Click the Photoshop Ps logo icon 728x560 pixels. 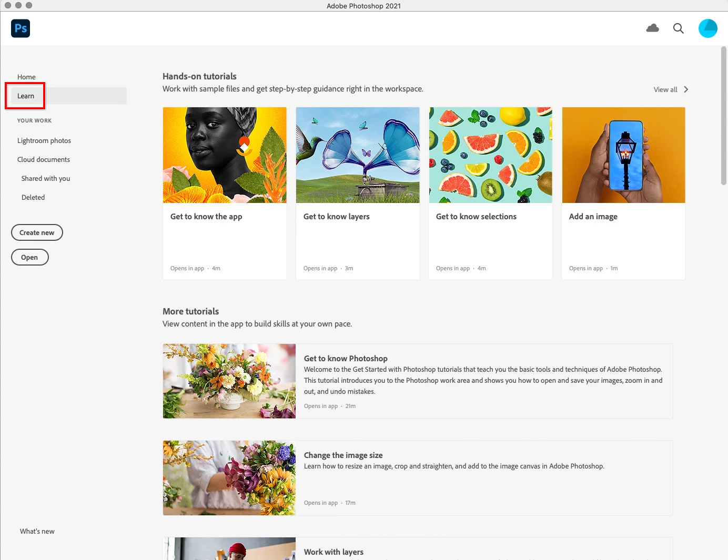click(x=21, y=28)
